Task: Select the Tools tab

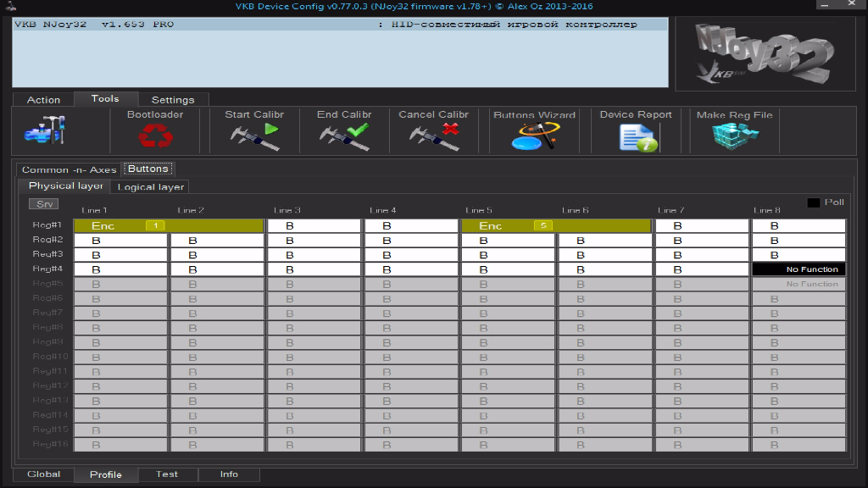Action: 105,98
